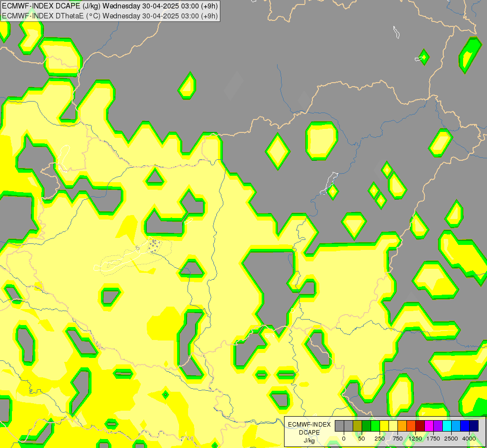487x448 pixels.
Task: Click the orange legend swatch
Action: click(x=402, y=426)
